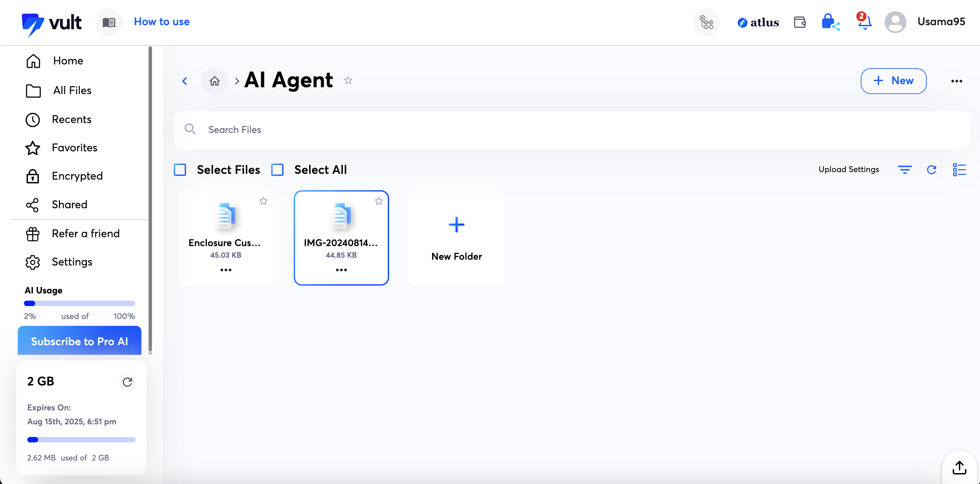Star the Enclosure Cus... file

click(x=263, y=201)
